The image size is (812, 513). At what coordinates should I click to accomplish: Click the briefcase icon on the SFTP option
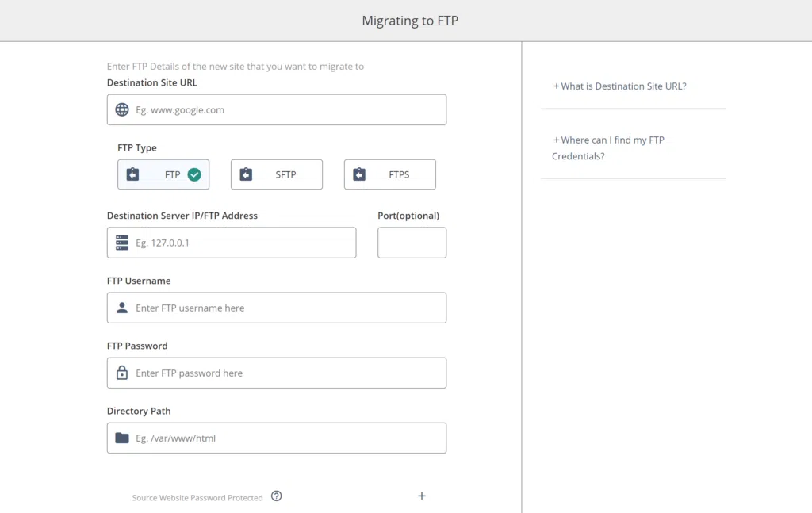click(x=247, y=174)
